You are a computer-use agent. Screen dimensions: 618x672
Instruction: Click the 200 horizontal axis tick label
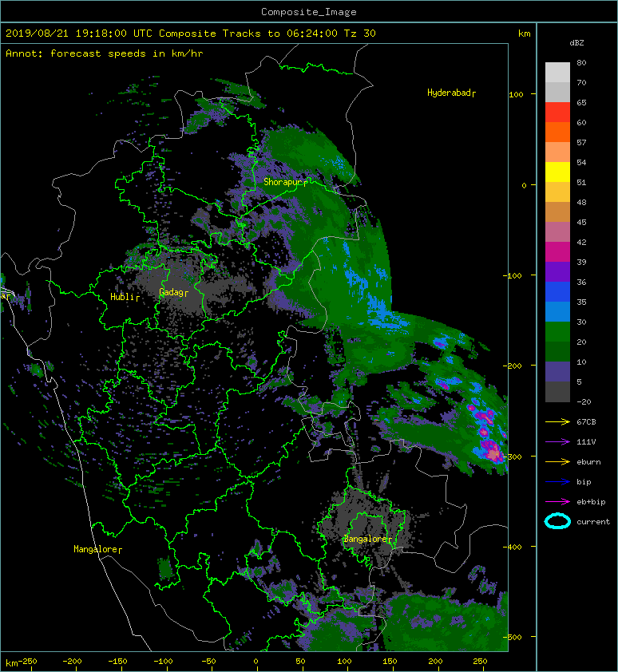pyautogui.click(x=435, y=662)
